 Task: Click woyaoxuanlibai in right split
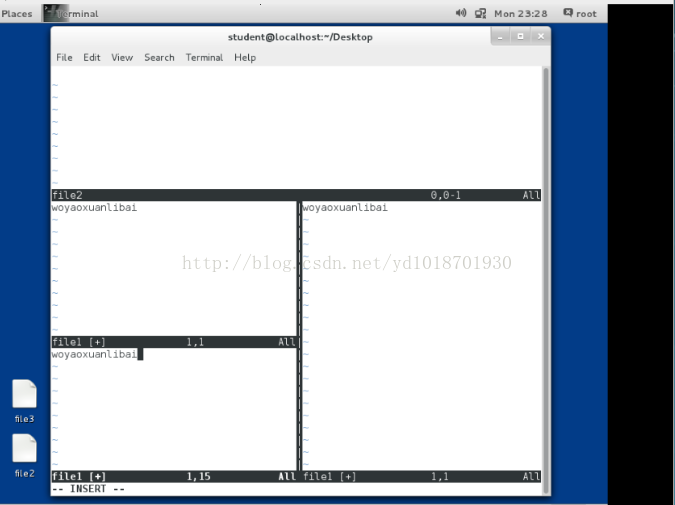[x=345, y=208]
